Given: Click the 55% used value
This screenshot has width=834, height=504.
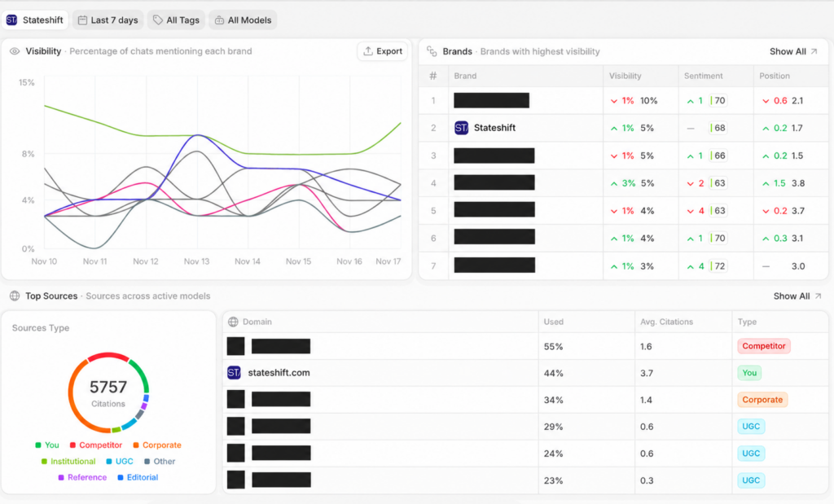Looking at the screenshot, I should pyautogui.click(x=553, y=347).
